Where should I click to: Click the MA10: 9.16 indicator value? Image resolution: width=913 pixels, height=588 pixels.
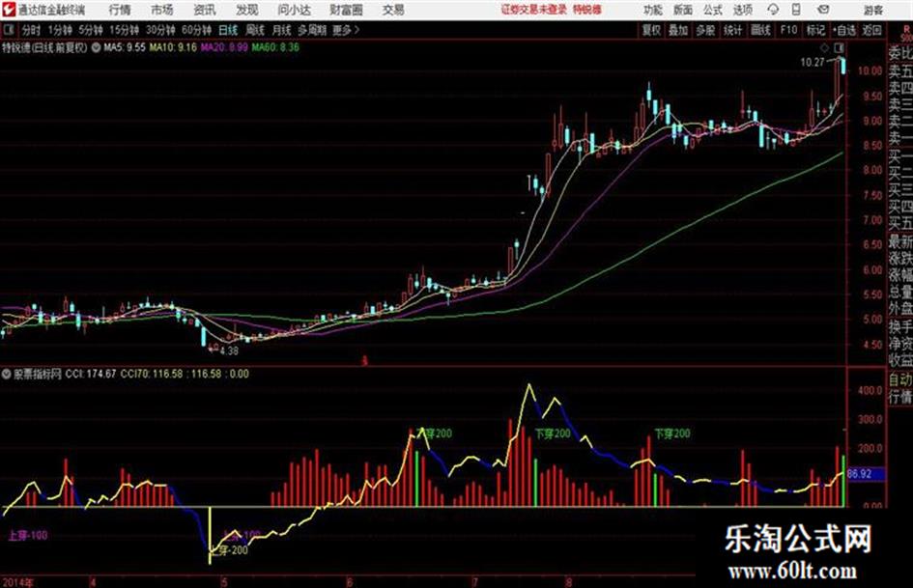coord(173,47)
